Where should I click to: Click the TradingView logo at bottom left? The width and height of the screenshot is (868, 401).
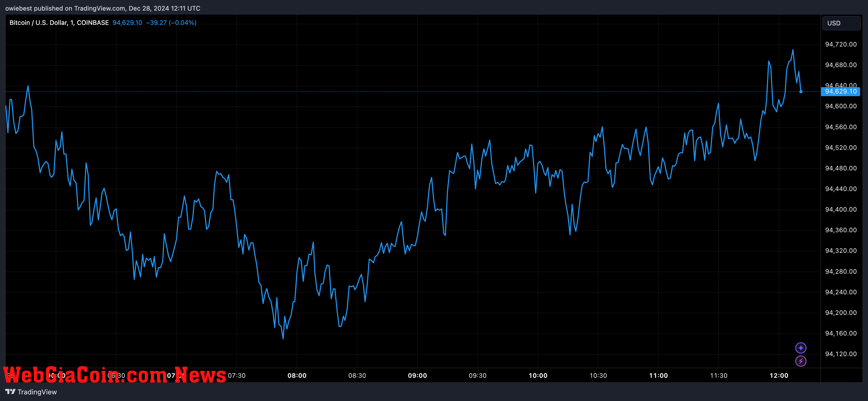(31, 392)
